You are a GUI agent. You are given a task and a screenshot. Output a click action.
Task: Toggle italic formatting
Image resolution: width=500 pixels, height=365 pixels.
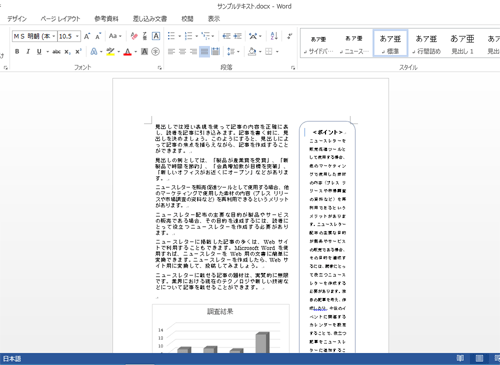28,52
